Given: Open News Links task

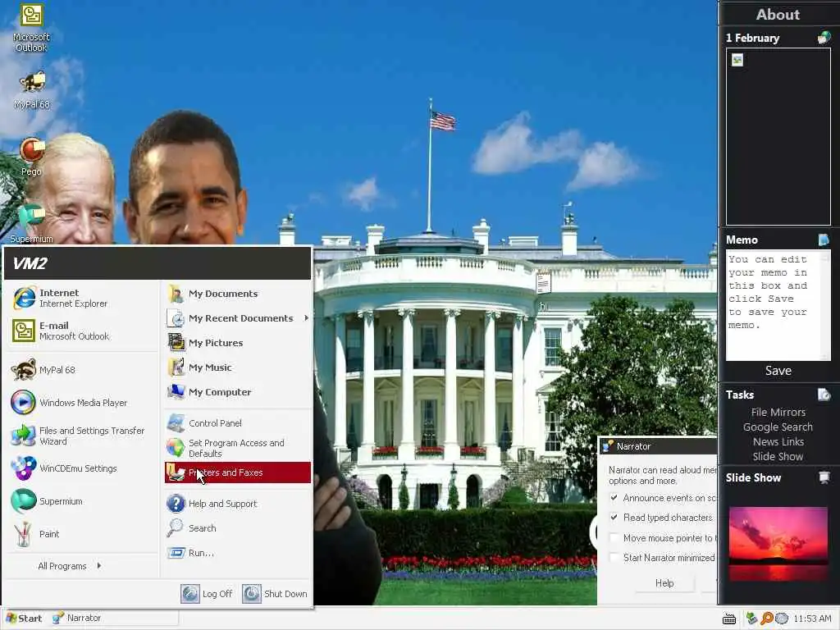Looking at the screenshot, I should 778,441.
